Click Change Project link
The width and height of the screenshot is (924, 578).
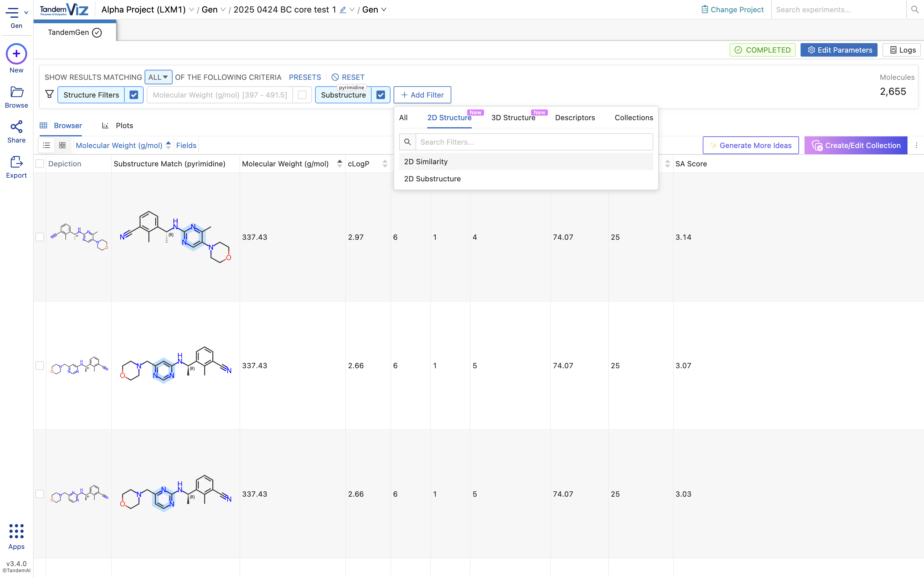coord(732,9)
